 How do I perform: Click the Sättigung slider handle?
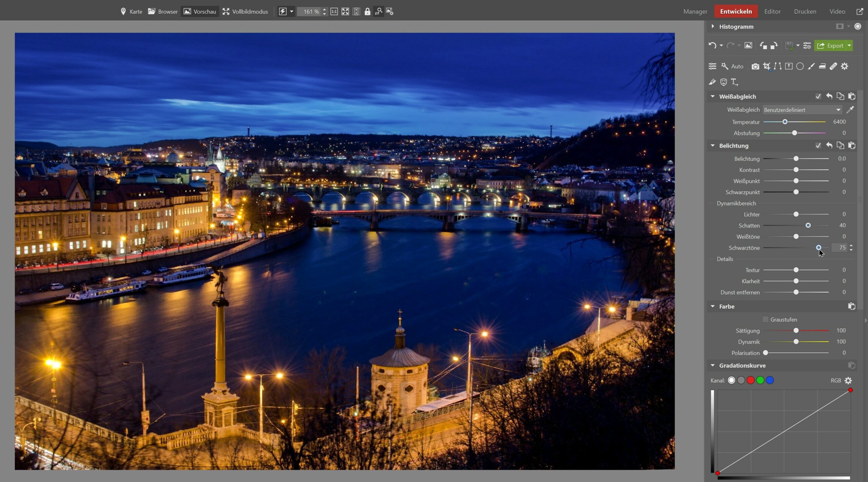pos(796,330)
